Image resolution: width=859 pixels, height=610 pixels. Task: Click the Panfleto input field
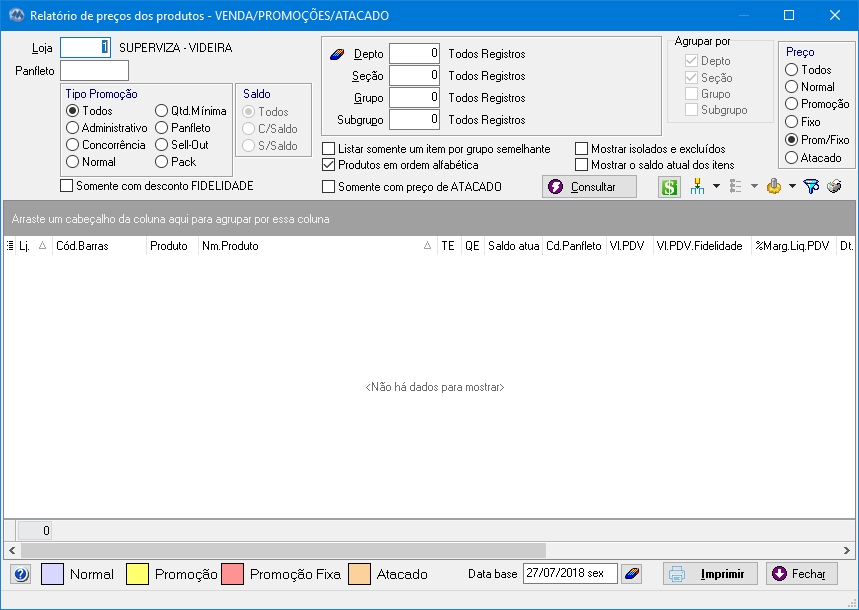94,71
